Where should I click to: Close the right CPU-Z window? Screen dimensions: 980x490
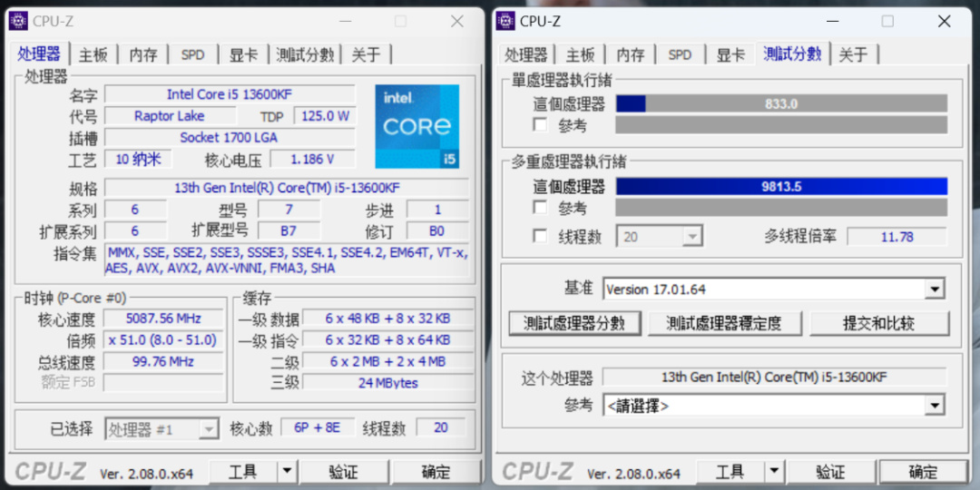click(x=944, y=21)
